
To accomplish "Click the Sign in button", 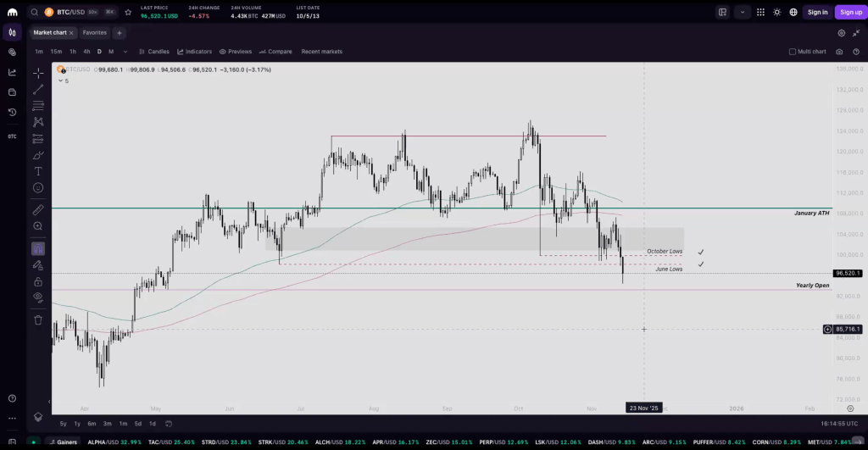I will tap(817, 12).
